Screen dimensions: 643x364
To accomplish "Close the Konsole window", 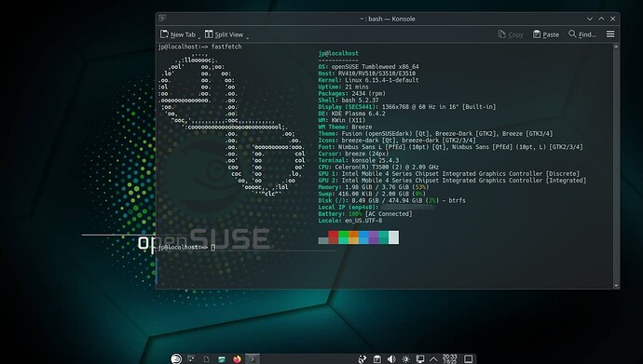I will [x=612, y=19].
